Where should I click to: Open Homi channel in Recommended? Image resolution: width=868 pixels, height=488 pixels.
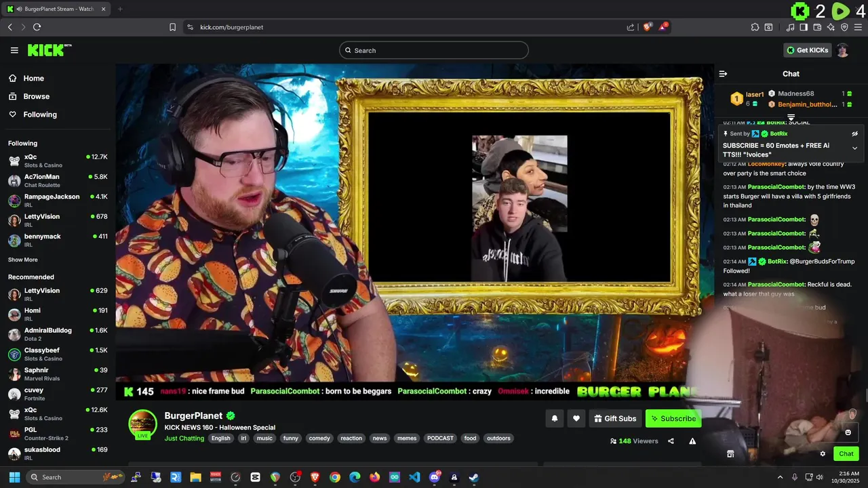[x=58, y=314]
